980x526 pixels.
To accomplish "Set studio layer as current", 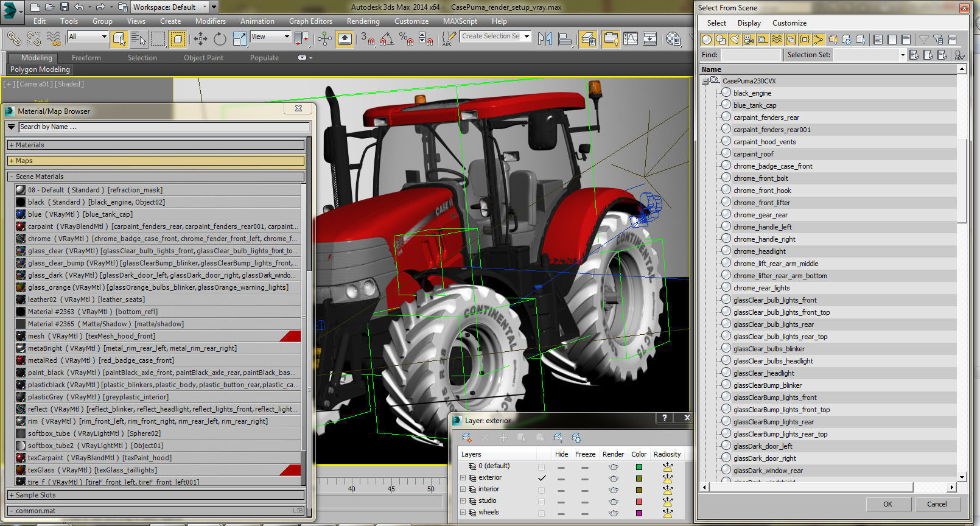I will (542, 501).
